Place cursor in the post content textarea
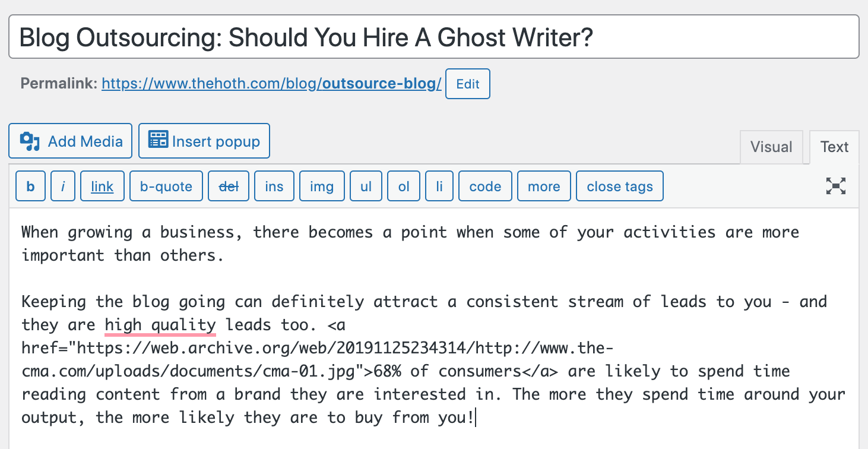Image resolution: width=868 pixels, height=449 pixels. click(433, 328)
